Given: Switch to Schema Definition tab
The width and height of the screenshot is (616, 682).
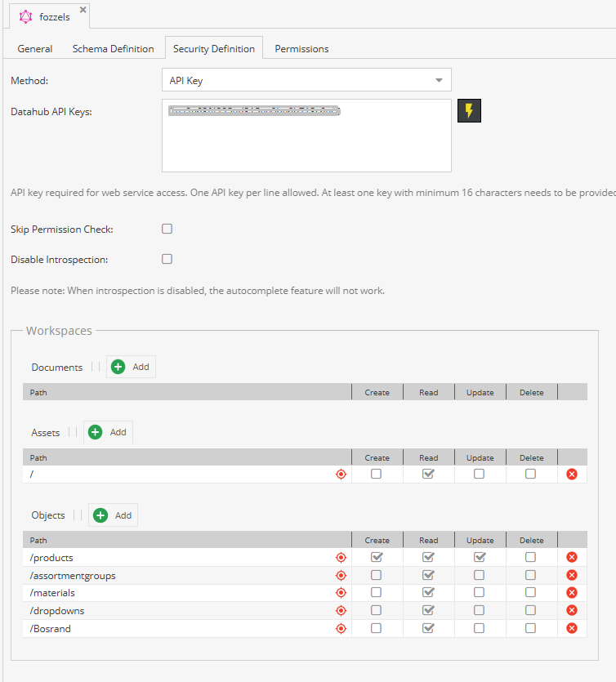Looking at the screenshot, I should 113,49.
